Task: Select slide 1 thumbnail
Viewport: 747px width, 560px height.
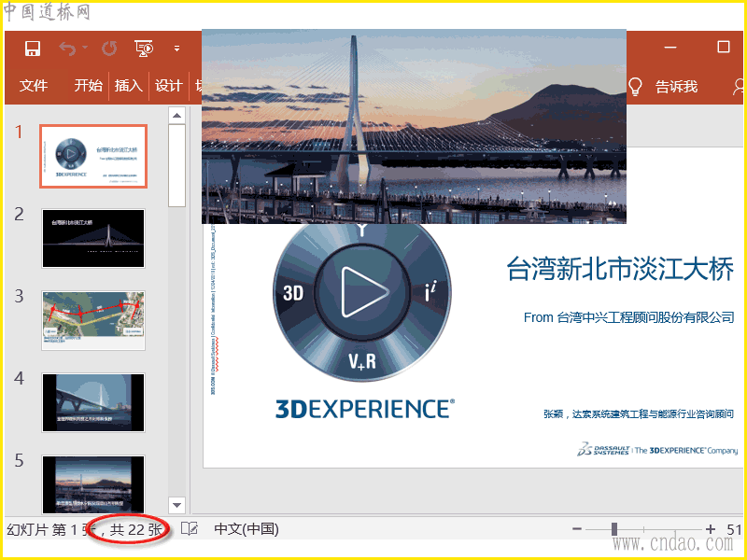Action: point(93,156)
